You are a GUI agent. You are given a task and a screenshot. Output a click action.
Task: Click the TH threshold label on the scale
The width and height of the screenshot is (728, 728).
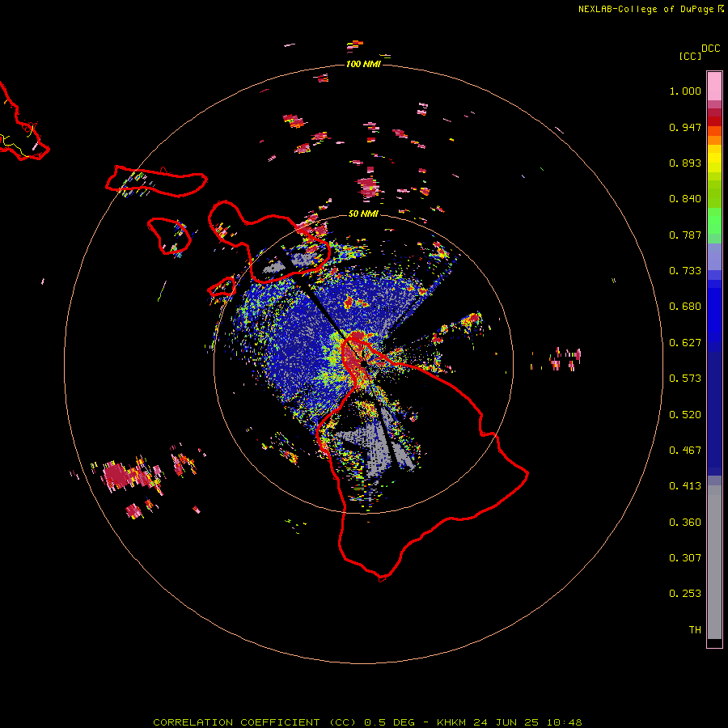point(695,630)
